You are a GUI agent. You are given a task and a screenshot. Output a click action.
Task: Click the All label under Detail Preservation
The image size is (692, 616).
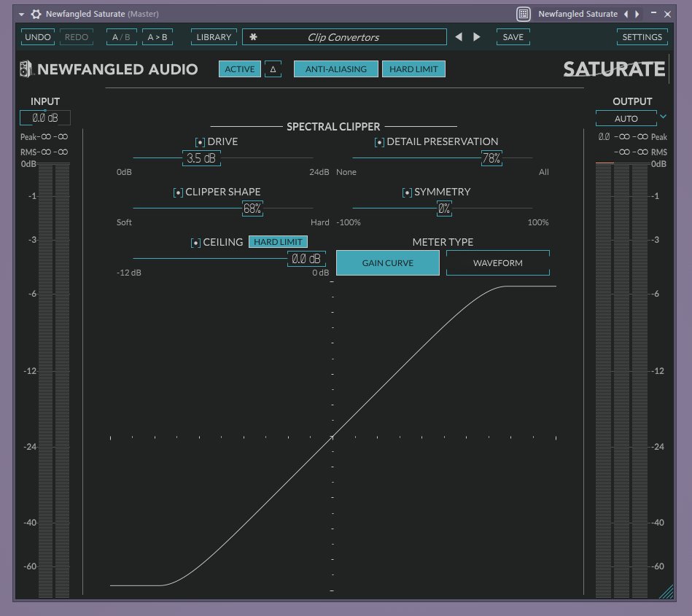544,172
